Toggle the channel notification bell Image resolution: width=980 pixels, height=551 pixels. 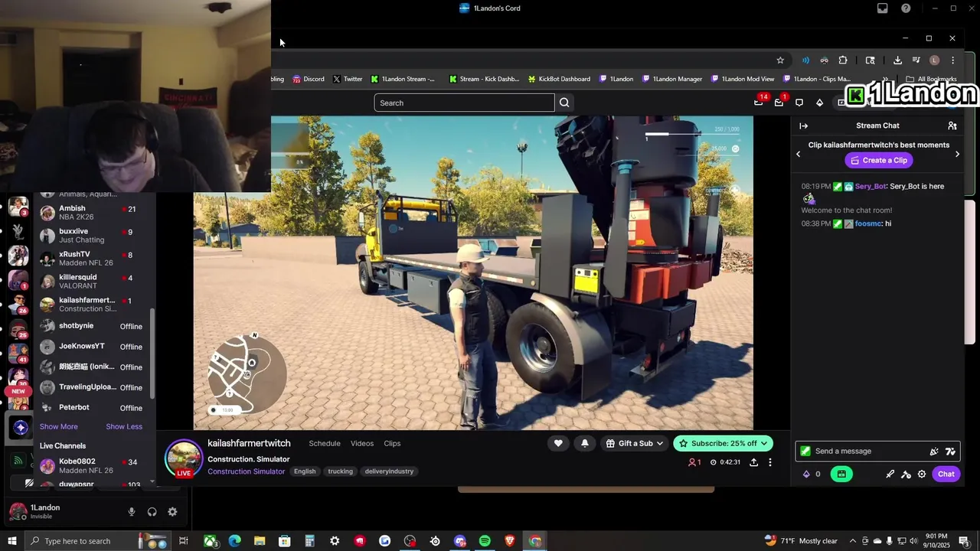click(585, 443)
